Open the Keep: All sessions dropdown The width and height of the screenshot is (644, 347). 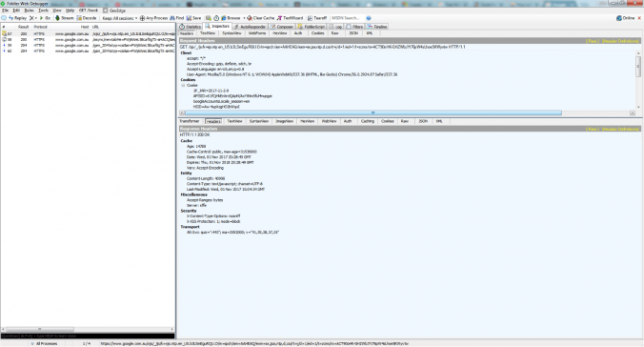point(119,18)
